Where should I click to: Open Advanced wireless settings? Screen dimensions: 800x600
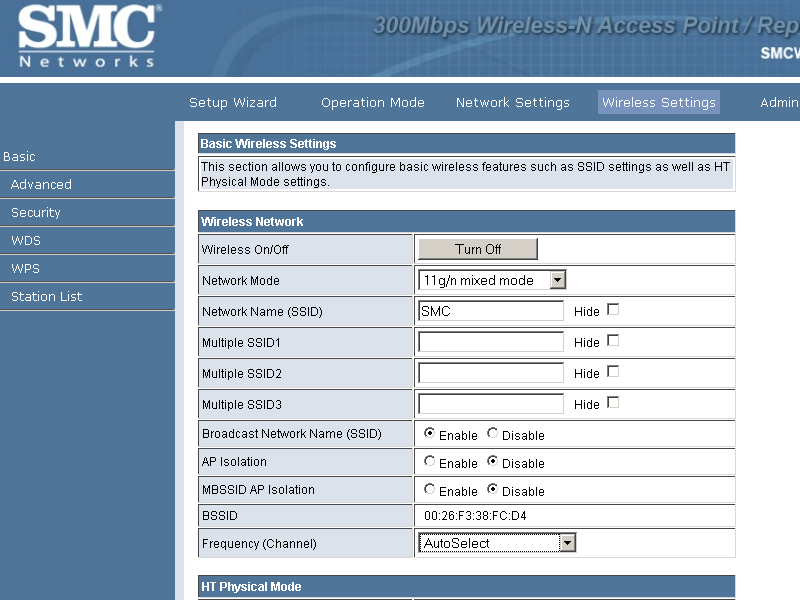[41, 184]
